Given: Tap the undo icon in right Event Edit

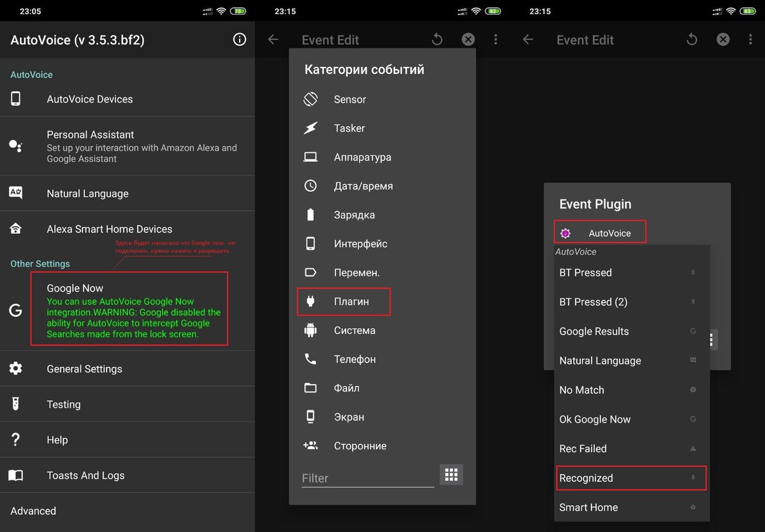Looking at the screenshot, I should (x=692, y=40).
